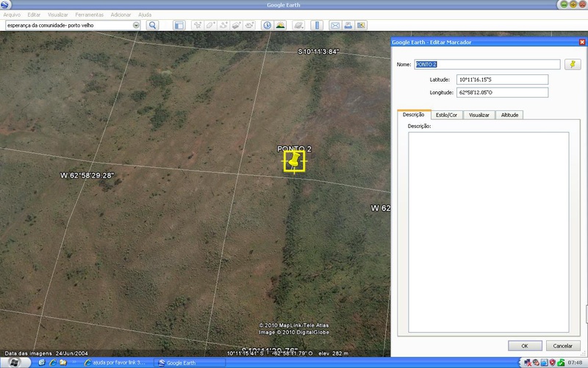Image resolution: width=588 pixels, height=368 pixels.
Task: Switch to the Descrição tab
Action: click(414, 115)
